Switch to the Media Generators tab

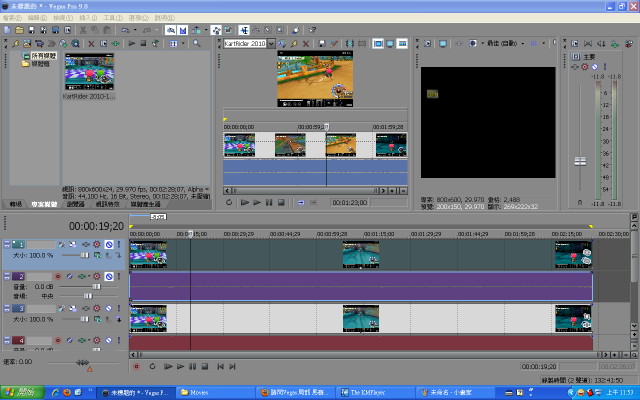pos(145,204)
